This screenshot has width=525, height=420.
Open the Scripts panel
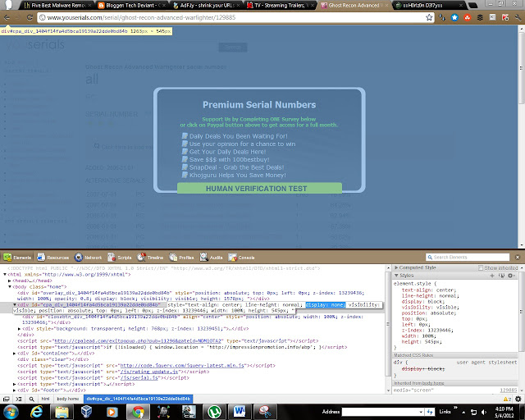[x=120, y=258]
